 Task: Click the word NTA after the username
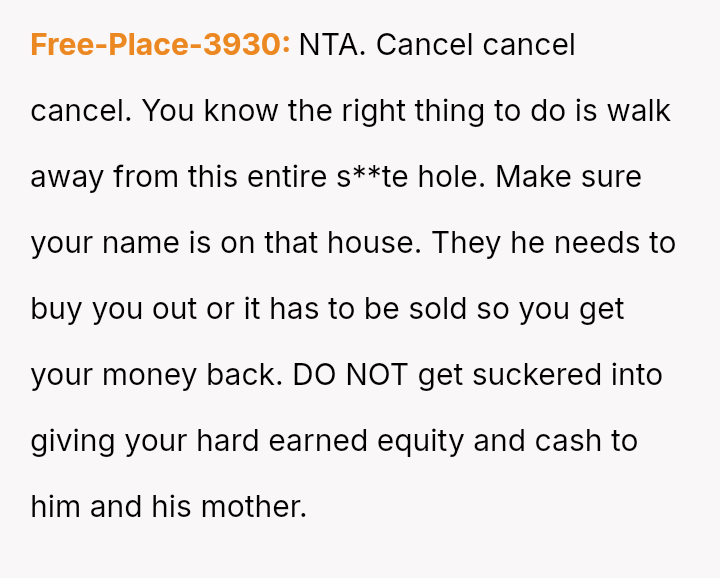332,45
